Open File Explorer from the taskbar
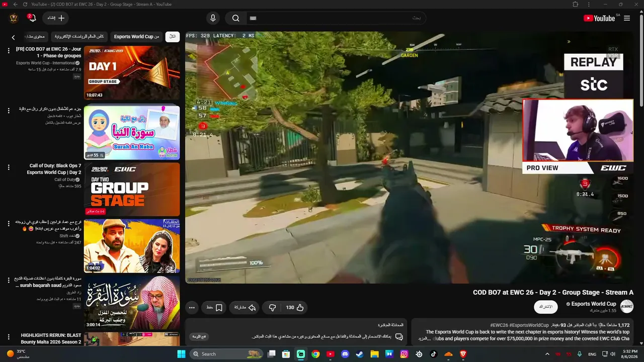Image resolution: width=644 pixels, height=362 pixels. point(374,354)
